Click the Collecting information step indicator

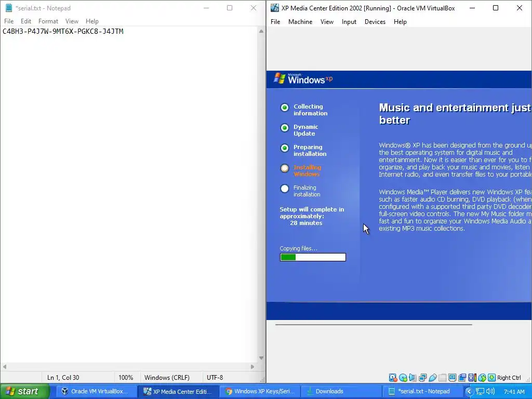click(x=285, y=108)
